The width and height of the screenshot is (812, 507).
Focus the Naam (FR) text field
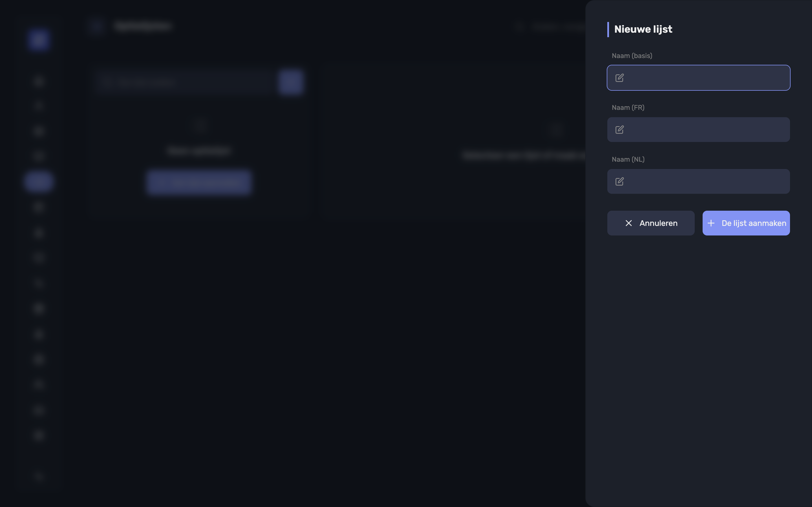pos(698,130)
